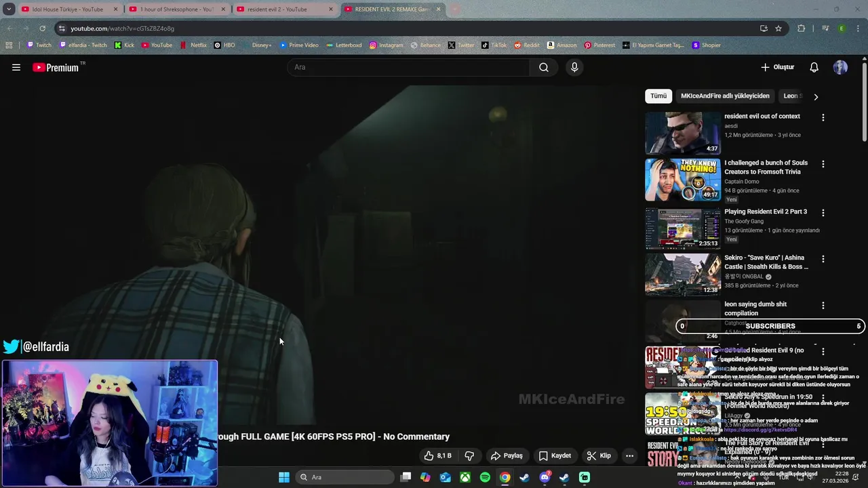
Task: Save the video with Kaydet
Action: 555,455
